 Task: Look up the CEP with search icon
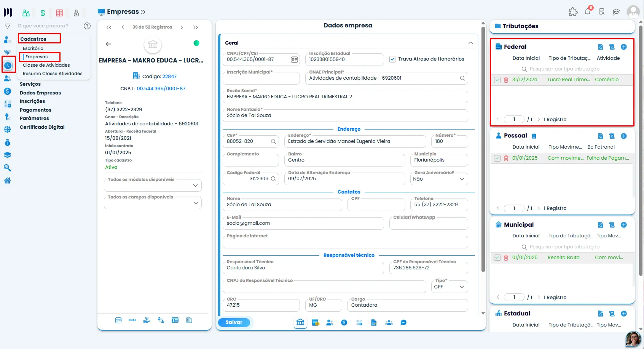[x=273, y=142]
